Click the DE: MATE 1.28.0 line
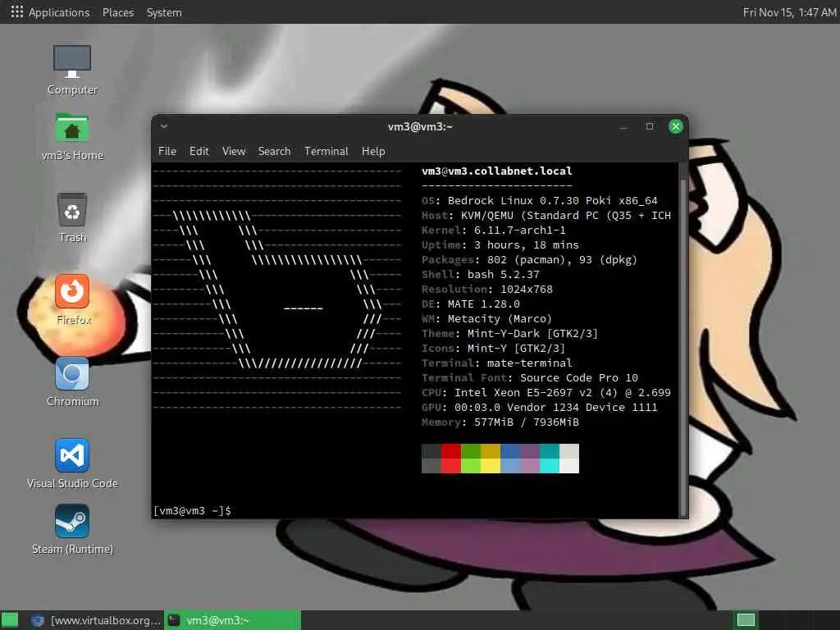The height and width of the screenshot is (630, 840). point(471,304)
